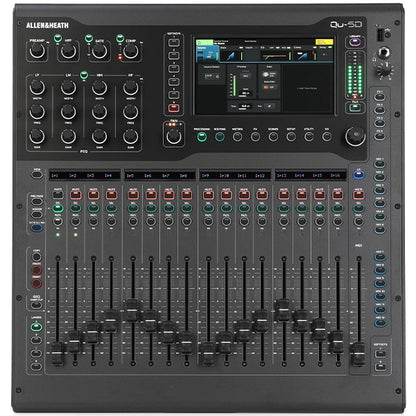
Task: Select the blue LR mix key
Action: [x=359, y=175]
